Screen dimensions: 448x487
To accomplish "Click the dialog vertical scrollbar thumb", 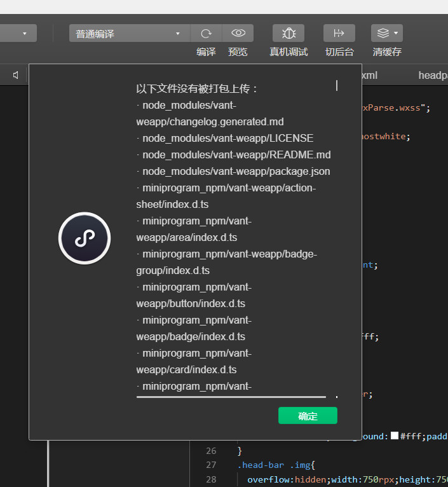I will tap(337, 85).
